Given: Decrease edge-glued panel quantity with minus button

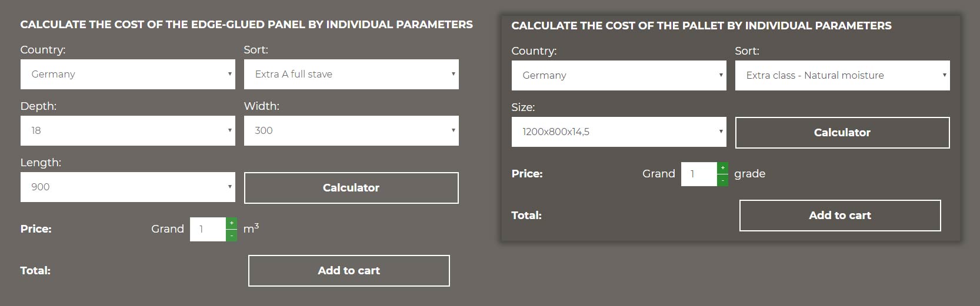Looking at the screenshot, I should click(x=232, y=235).
